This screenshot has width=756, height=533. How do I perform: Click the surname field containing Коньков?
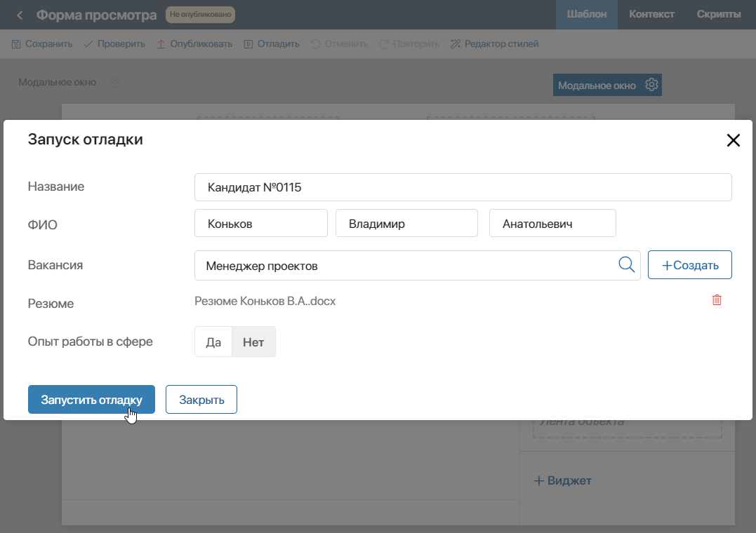tap(261, 223)
